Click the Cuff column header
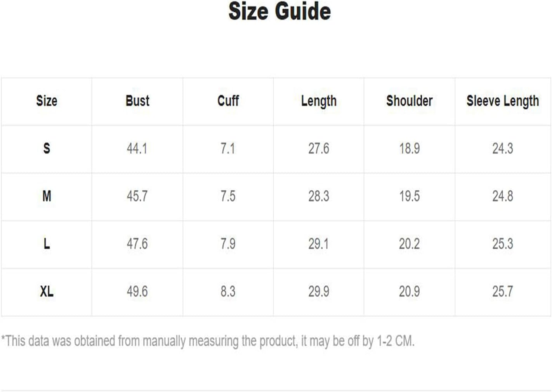The width and height of the screenshot is (552, 392). click(x=228, y=101)
